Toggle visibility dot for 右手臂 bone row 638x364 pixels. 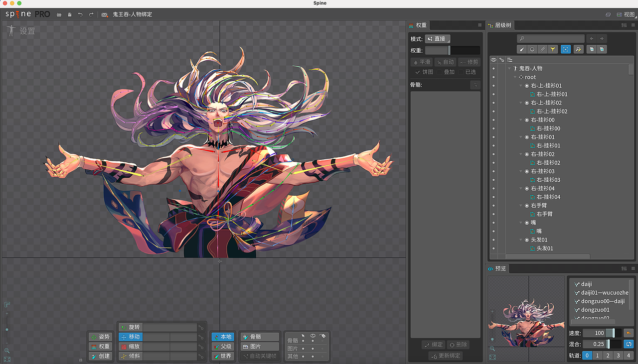coord(493,205)
